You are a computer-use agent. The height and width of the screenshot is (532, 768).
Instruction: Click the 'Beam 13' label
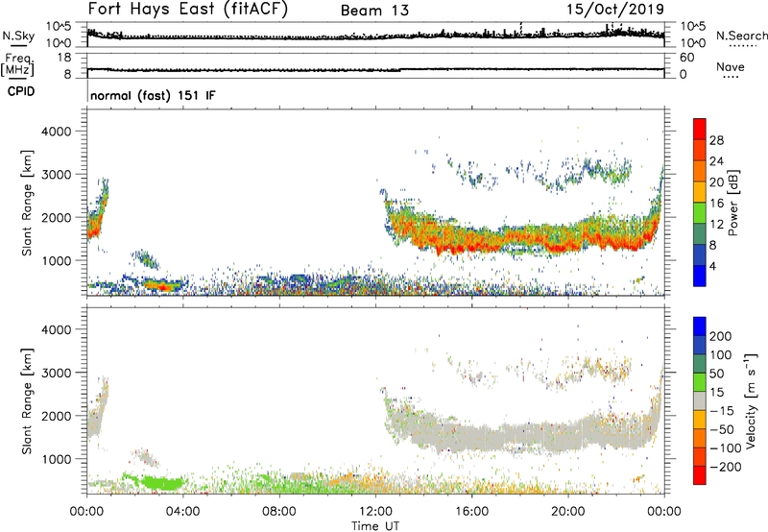pos(374,11)
